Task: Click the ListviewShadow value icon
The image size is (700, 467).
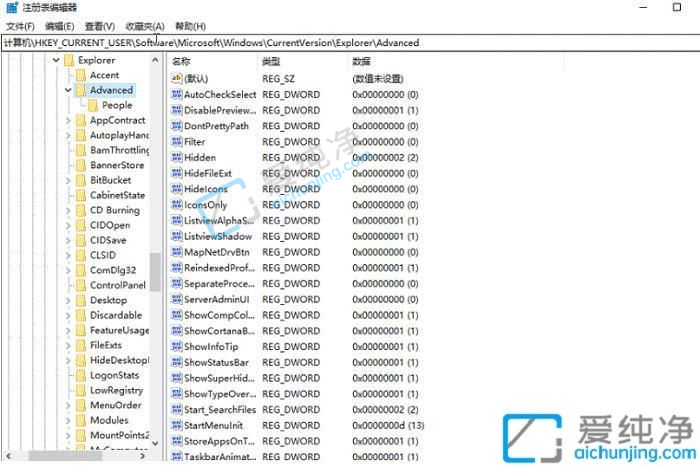Action: (x=177, y=236)
